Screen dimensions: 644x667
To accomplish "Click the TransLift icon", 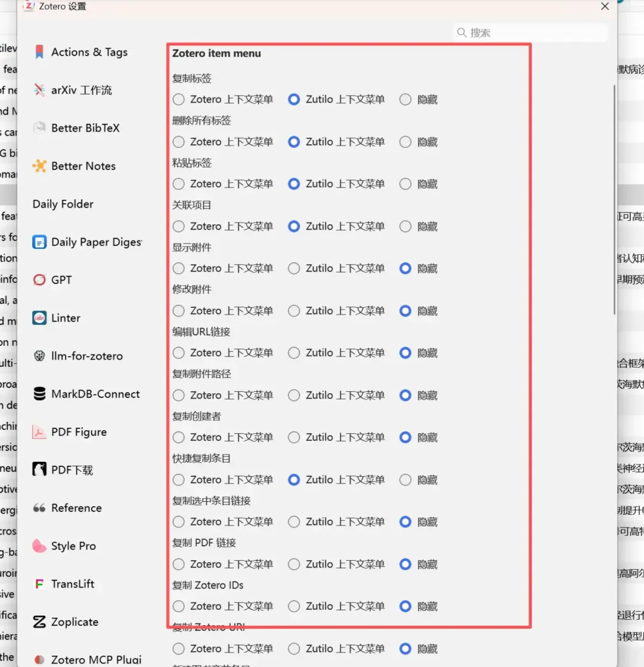I will pyautogui.click(x=39, y=583).
